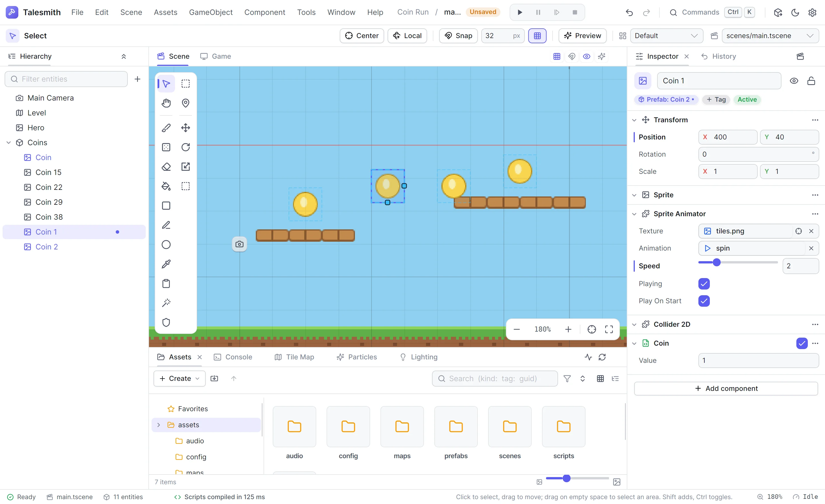Screen dimensions: 825x504
Task: Import assets with the download icon
Action: point(214,379)
